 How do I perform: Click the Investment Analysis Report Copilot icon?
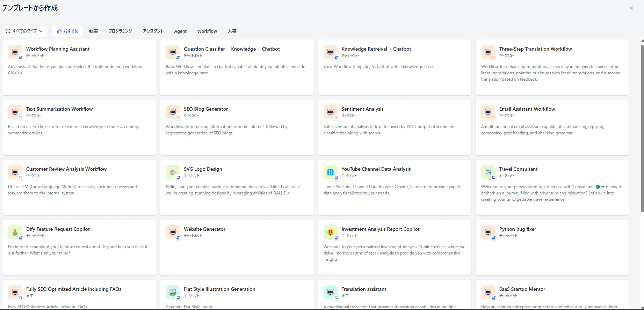(x=331, y=232)
